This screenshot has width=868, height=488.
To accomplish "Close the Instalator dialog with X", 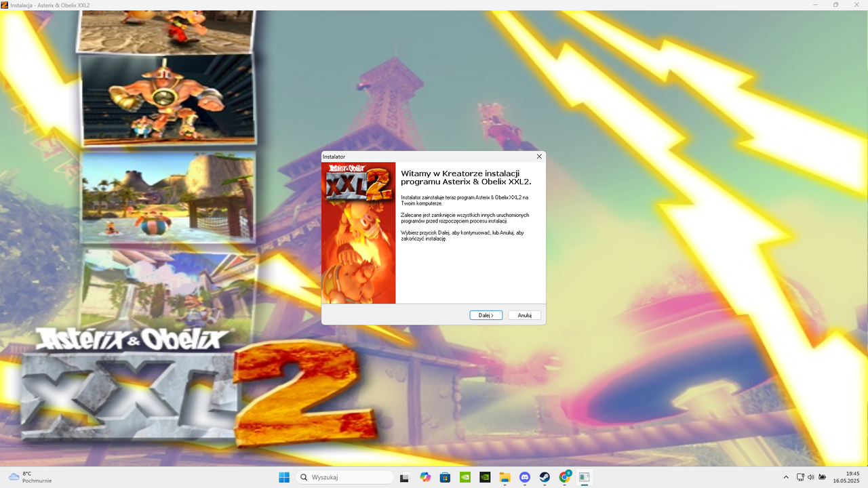I will point(539,157).
